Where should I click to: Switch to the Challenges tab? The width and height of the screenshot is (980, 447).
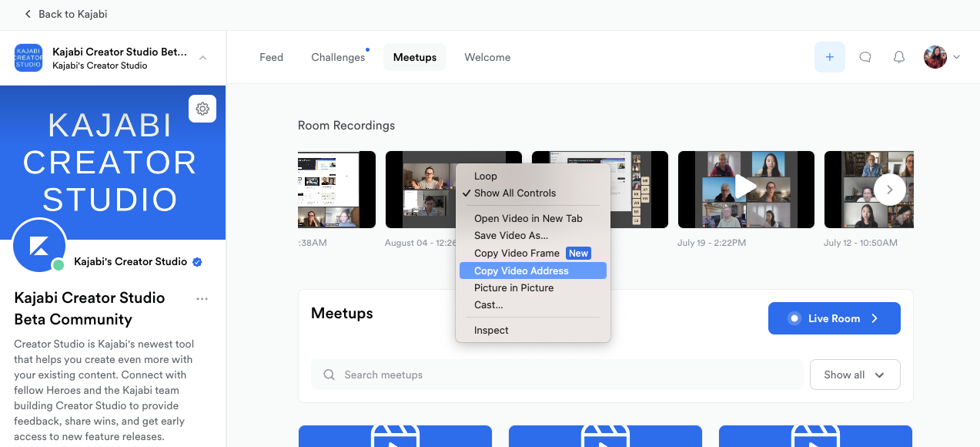tap(338, 57)
